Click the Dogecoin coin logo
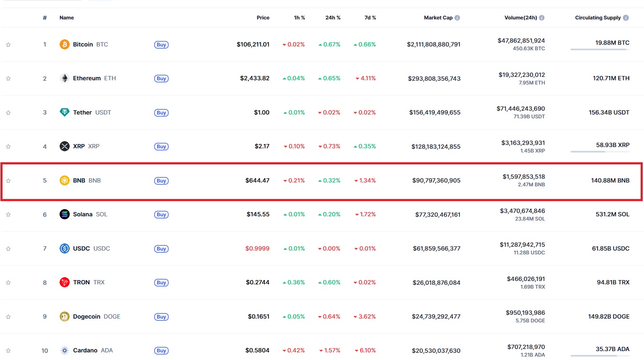The image size is (644, 360). pos(64,316)
